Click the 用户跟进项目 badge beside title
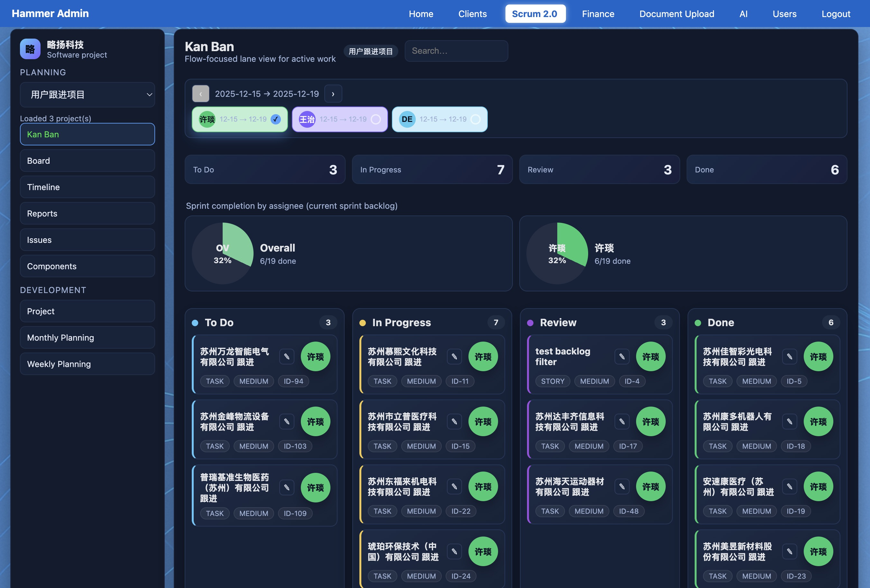This screenshot has height=588, width=870. [371, 51]
